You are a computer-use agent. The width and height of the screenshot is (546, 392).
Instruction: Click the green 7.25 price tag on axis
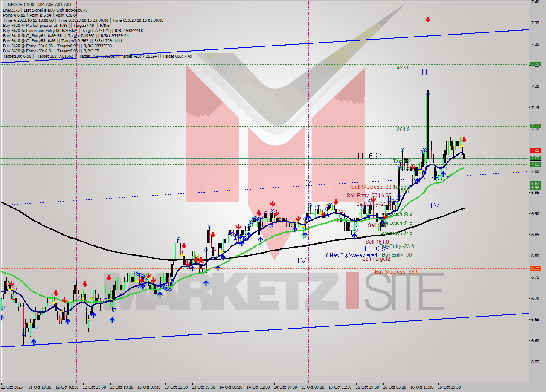(x=535, y=64)
